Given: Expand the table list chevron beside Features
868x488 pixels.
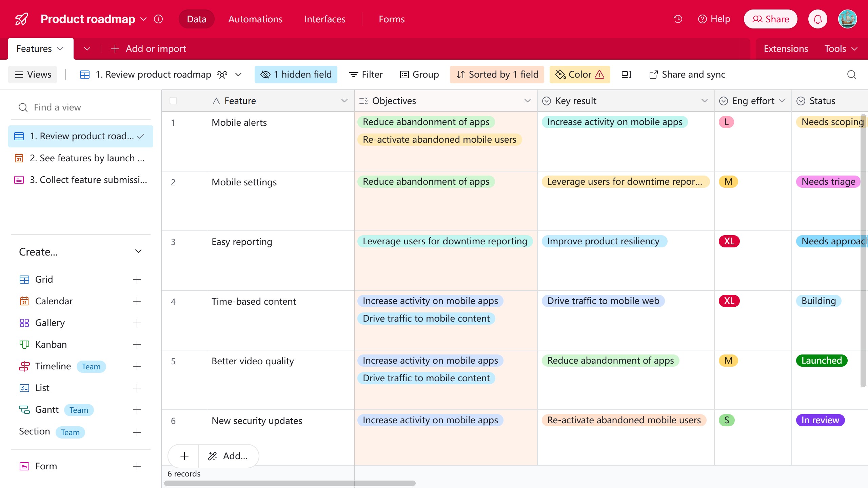Looking at the screenshot, I should pos(87,49).
